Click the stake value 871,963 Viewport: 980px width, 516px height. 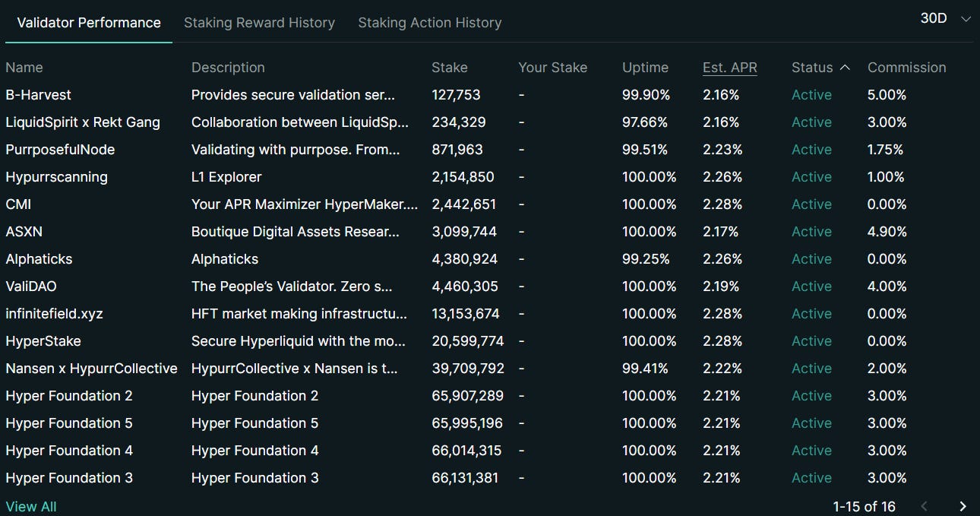pyautogui.click(x=457, y=150)
